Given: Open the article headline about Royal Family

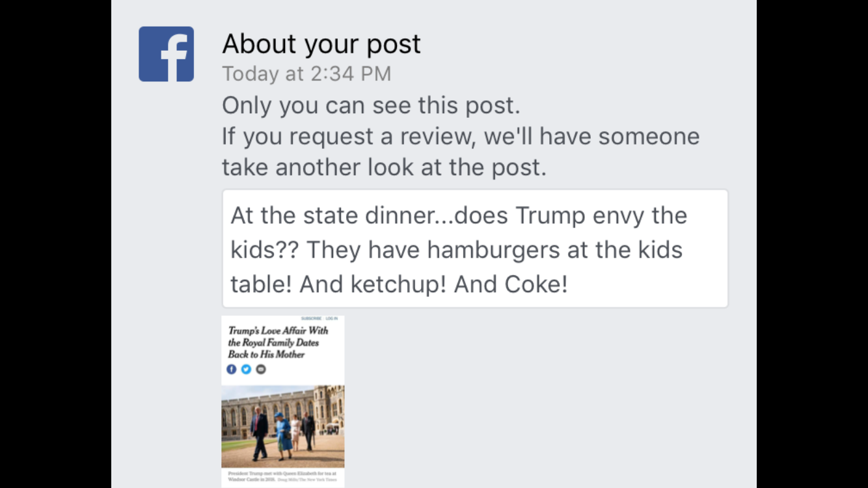Looking at the screenshot, I should [278, 342].
